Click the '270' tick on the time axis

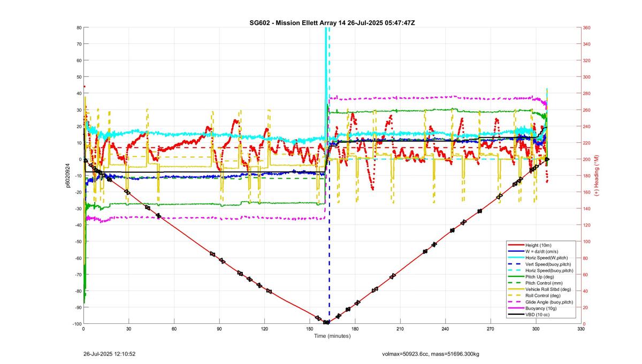pos(491,329)
